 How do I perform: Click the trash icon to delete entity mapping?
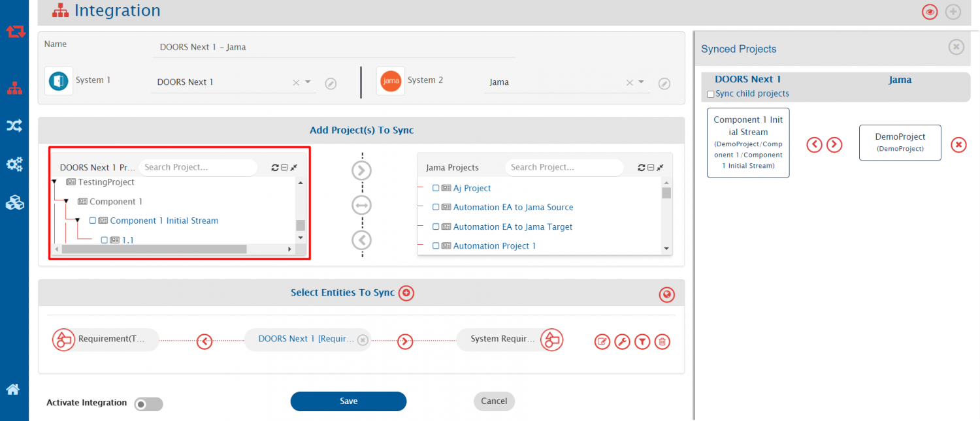click(x=662, y=341)
